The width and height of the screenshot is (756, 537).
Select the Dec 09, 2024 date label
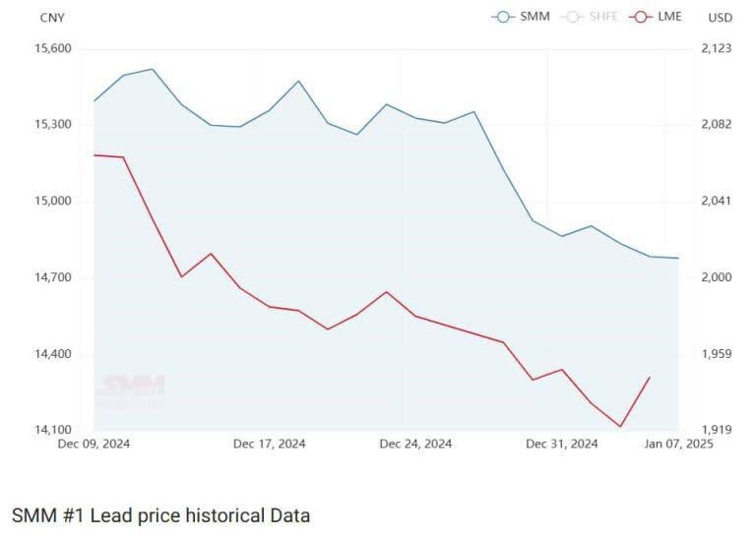94,444
